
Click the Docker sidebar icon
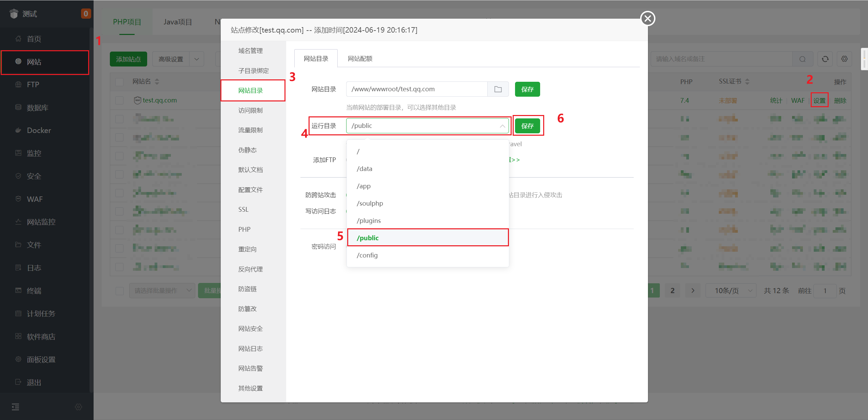pos(18,130)
